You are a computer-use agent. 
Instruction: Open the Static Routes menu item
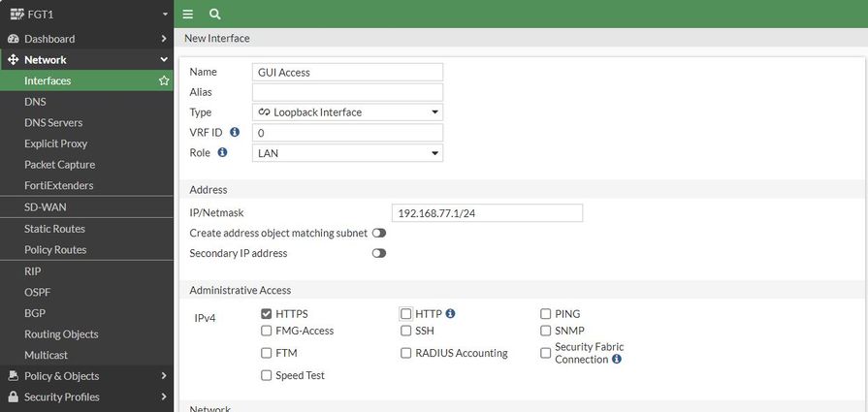[54, 229]
